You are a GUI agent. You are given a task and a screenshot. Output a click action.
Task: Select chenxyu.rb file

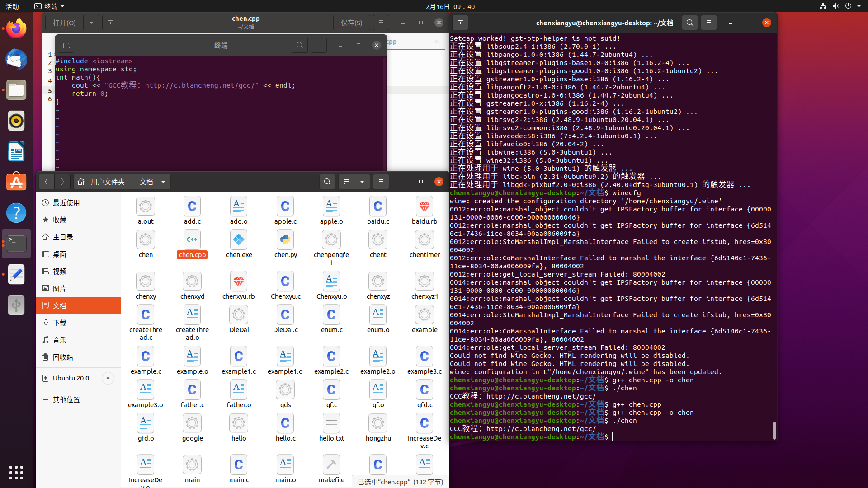tap(239, 286)
